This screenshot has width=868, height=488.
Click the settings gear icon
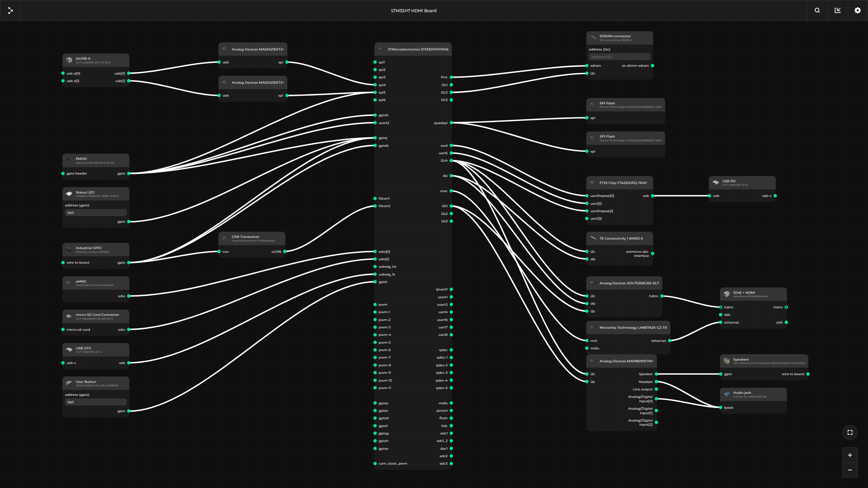coord(857,11)
